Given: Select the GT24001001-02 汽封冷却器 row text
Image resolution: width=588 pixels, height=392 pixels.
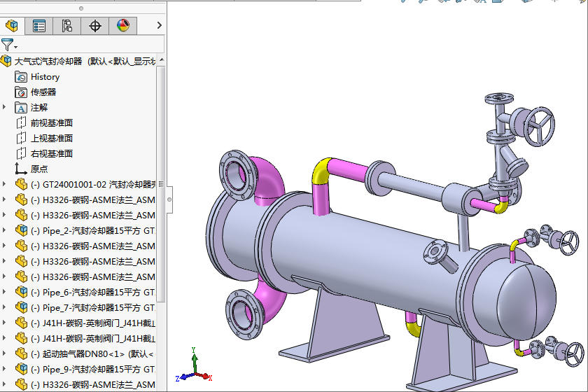Looking at the screenshot, I should 93,185.
